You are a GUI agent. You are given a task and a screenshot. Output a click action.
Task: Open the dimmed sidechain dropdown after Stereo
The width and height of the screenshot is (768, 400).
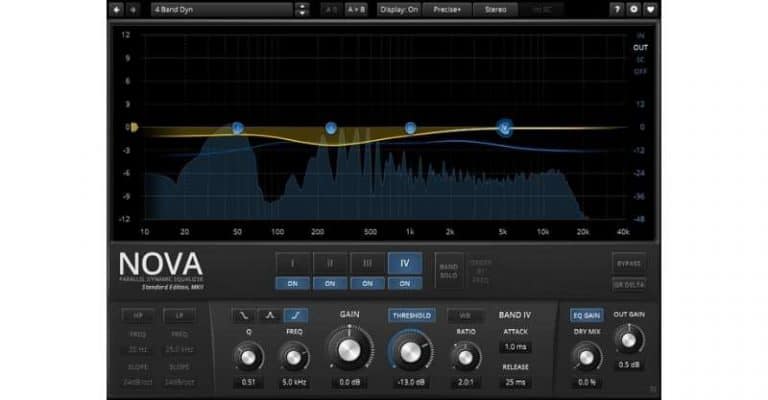click(541, 9)
